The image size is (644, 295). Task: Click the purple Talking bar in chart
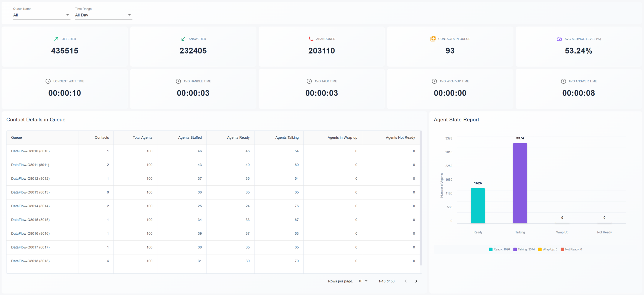click(520, 183)
